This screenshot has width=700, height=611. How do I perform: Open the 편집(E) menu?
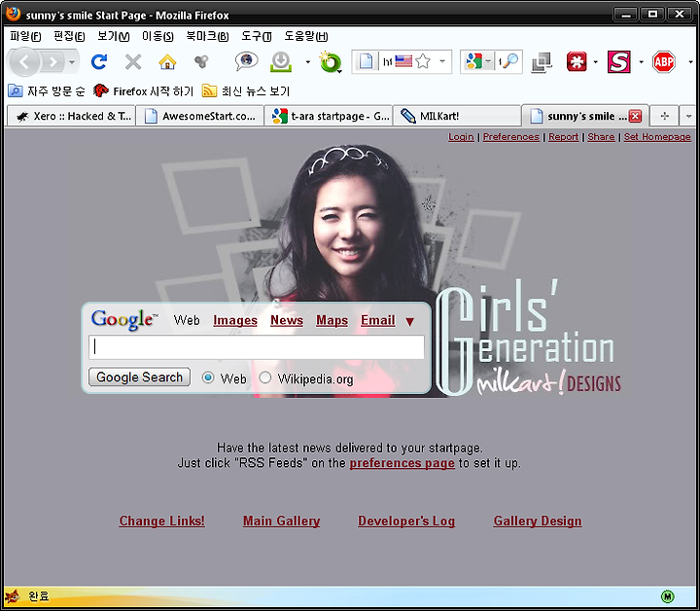point(69,36)
